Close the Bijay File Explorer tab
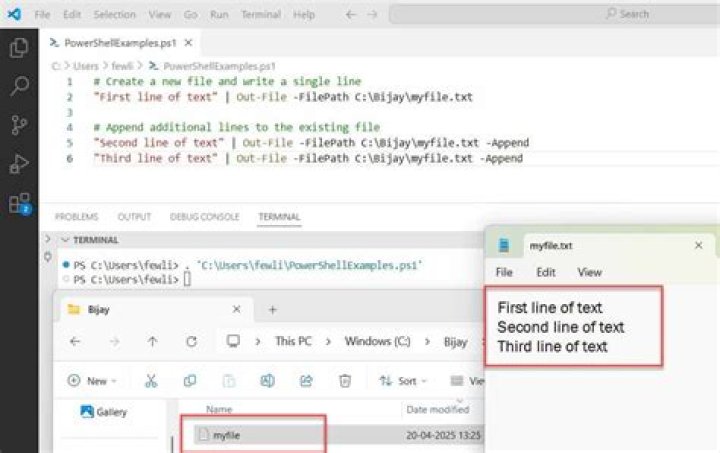The height and width of the screenshot is (453, 720). pos(236,309)
